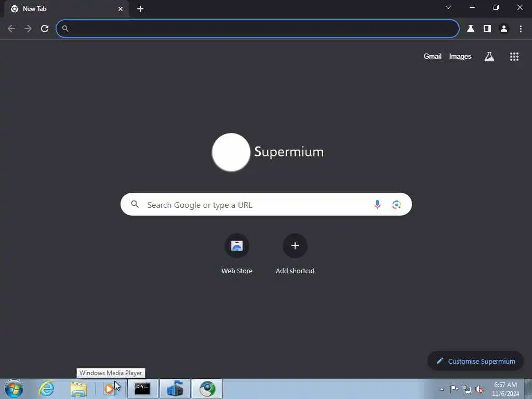Open the Images link

tap(460, 56)
